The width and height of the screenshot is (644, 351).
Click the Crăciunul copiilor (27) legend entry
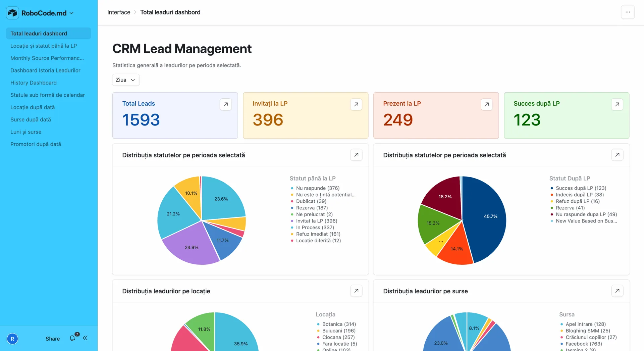click(x=588, y=337)
